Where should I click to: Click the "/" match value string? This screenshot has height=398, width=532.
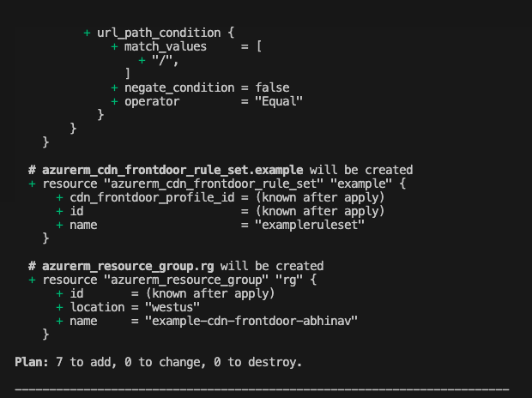pos(165,60)
